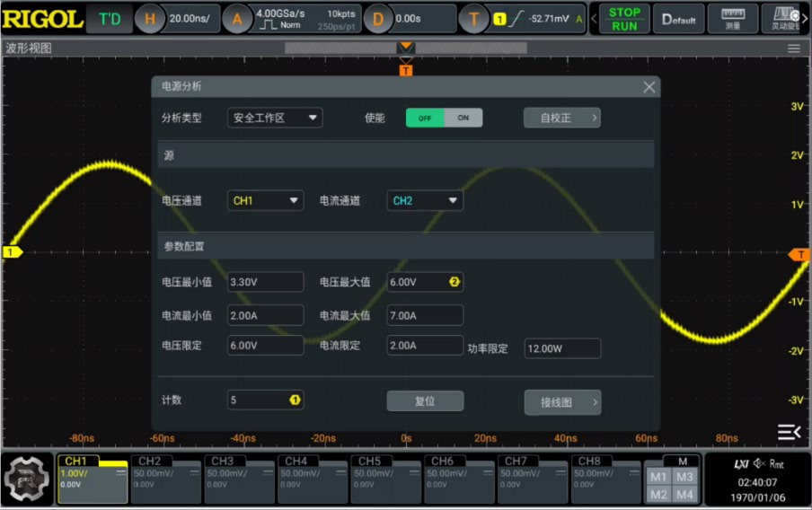Image resolution: width=812 pixels, height=510 pixels.
Task: Open the measurement ruler icon
Action: [733, 19]
